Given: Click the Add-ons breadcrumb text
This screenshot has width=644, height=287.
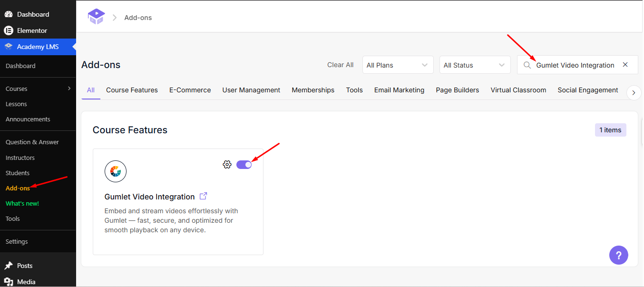Looking at the screenshot, I should pyautogui.click(x=138, y=18).
